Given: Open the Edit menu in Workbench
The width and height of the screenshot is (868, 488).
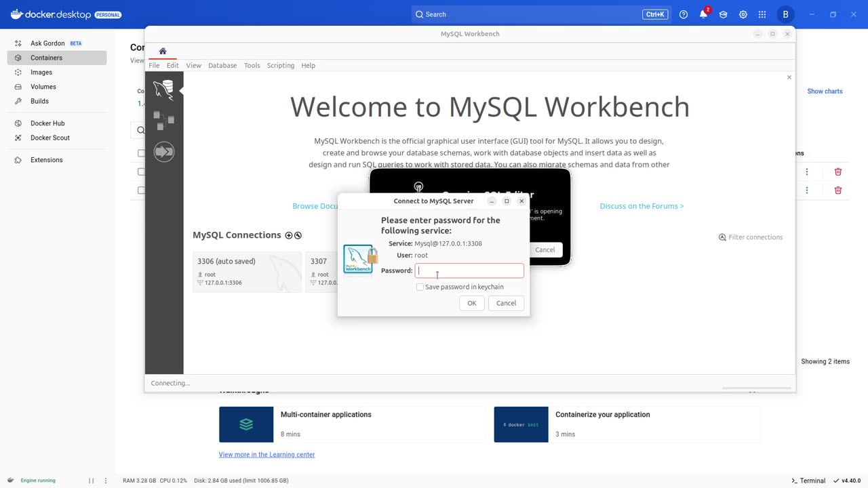Looking at the screenshot, I should point(173,66).
